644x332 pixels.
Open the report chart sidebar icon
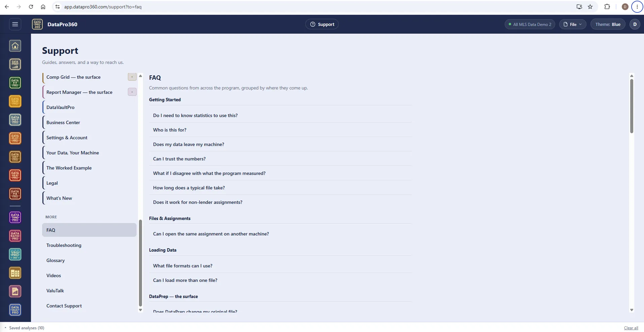click(15, 291)
